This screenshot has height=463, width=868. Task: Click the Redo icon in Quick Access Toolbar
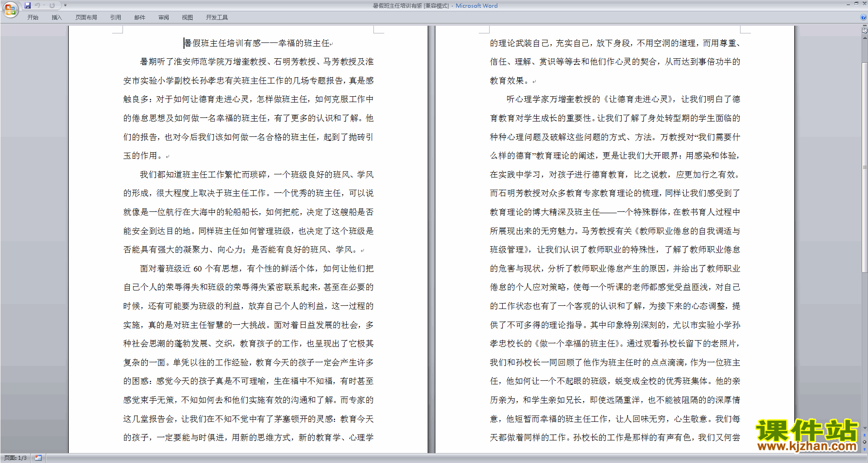click(52, 5)
